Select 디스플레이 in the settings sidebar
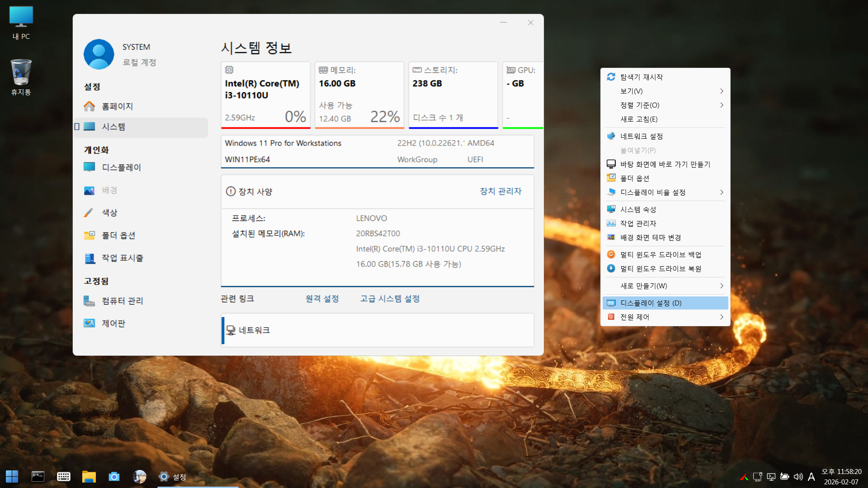The width and height of the screenshot is (868, 488). pos(121,167)
